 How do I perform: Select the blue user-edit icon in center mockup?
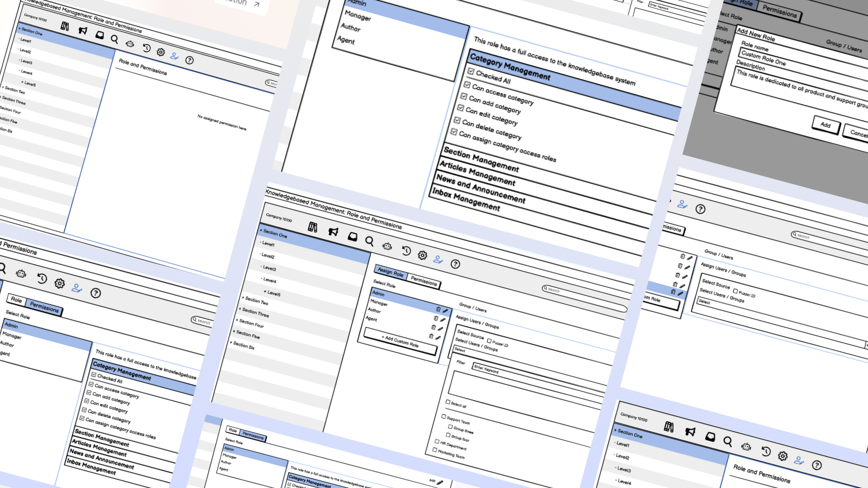point(438,259)
